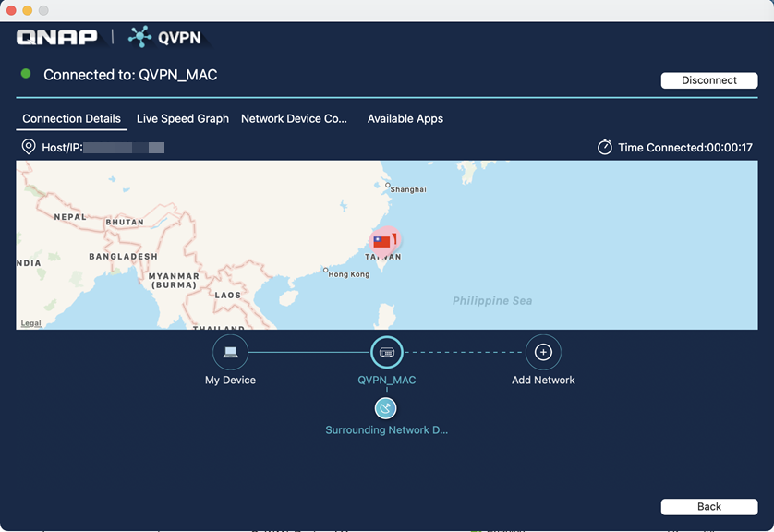Switch to Available Apps tab
Image resolution: width=774 pixels, height=532 pixels.
click(x=405, y=119)
